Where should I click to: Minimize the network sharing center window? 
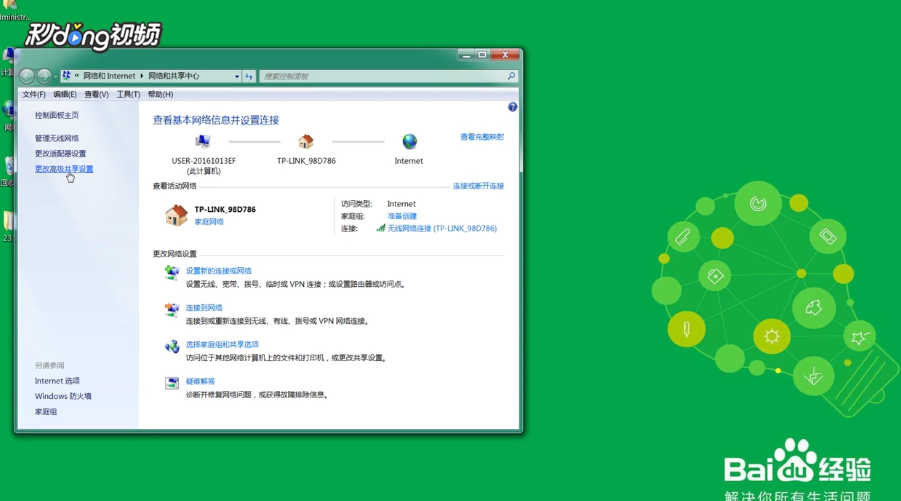click(467, 55)
